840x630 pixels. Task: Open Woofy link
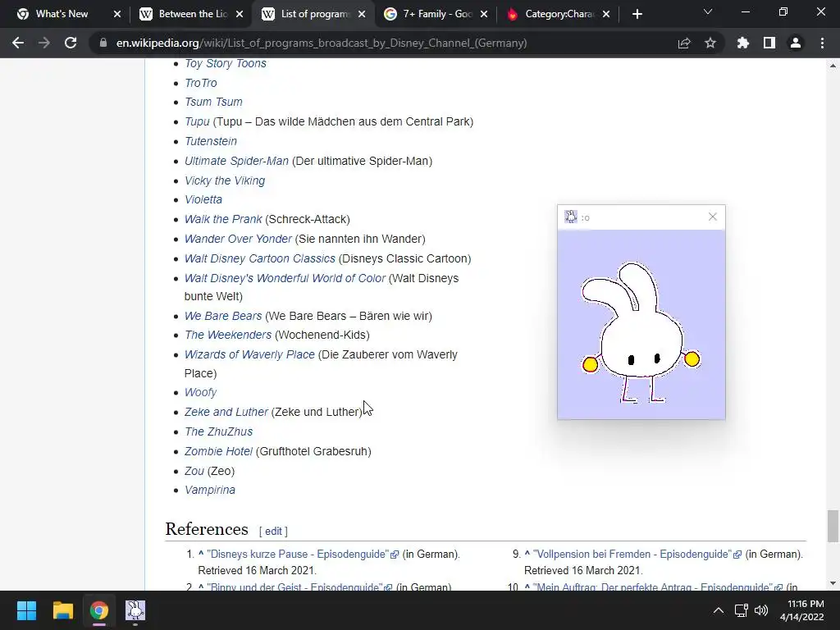(200, 392)
